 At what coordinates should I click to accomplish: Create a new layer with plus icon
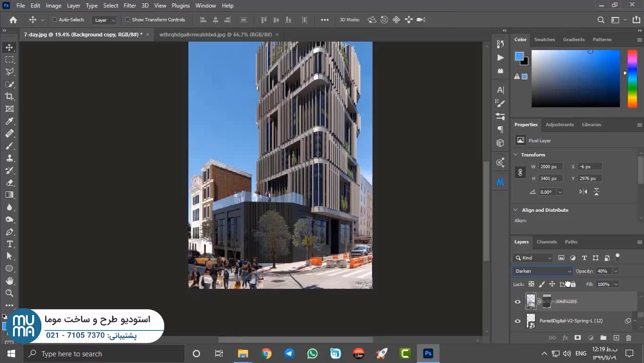coord(616,337)
